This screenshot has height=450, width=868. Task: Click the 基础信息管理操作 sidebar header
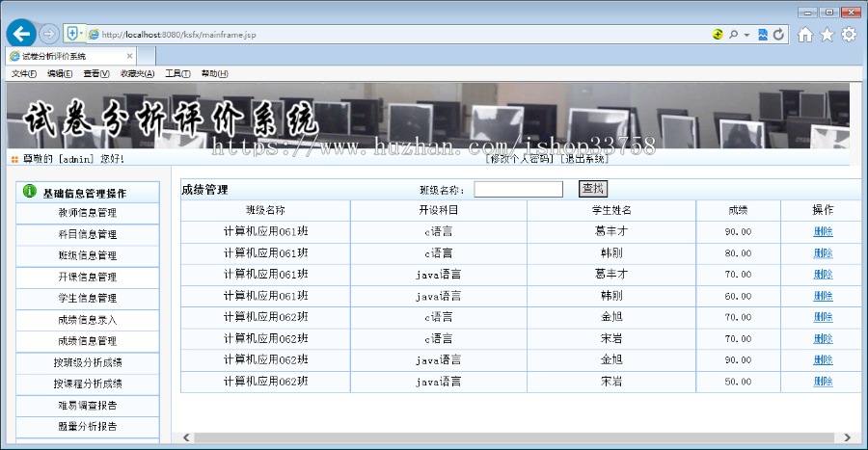[x=88, y=192]
